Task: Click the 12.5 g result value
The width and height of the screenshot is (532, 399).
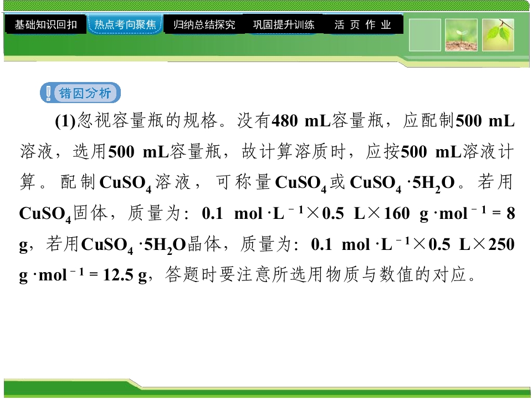Action: point(125,275)
